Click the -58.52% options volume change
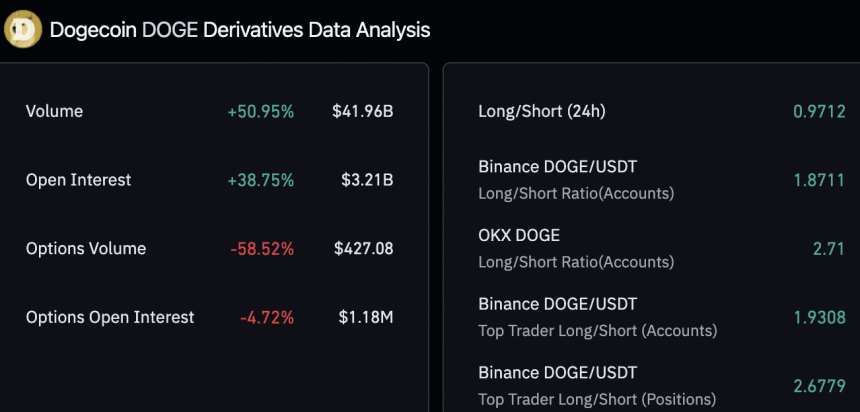860x412 pixels. point(262,248)
